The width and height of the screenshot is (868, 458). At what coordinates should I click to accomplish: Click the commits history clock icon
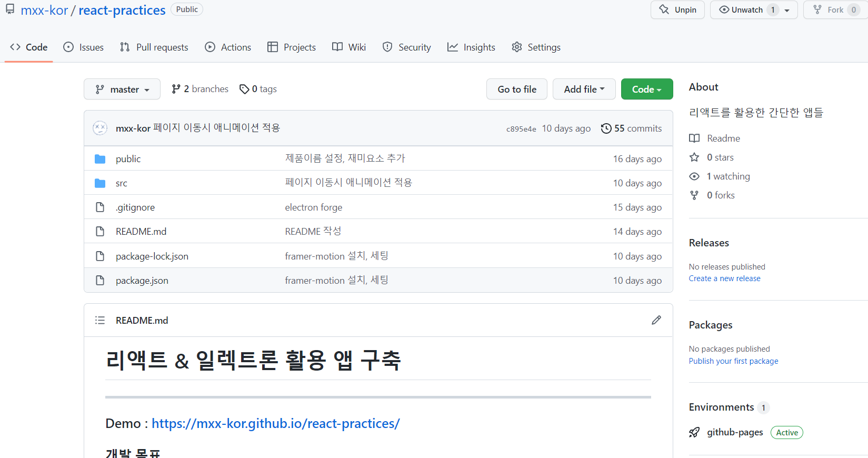click(x=606, y=128)
